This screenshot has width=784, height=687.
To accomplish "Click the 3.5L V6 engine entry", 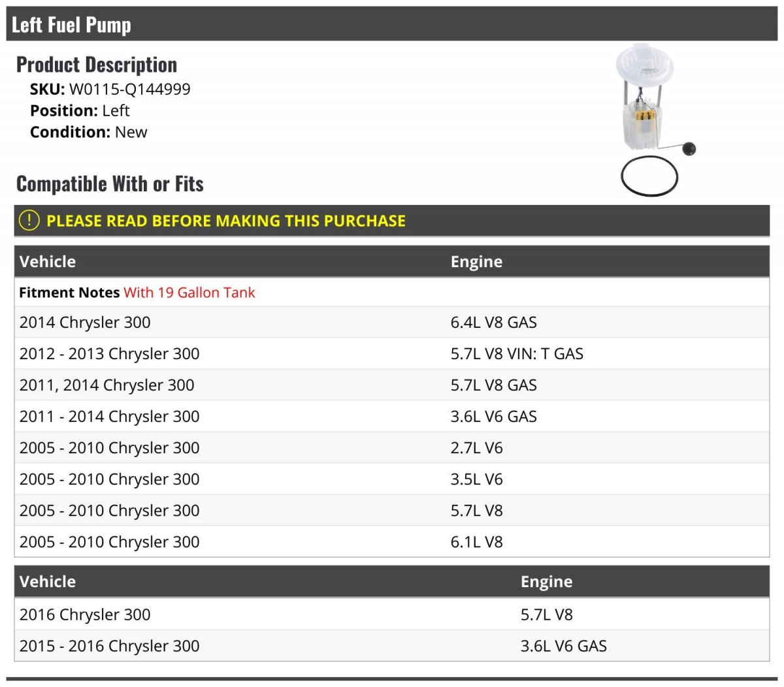I will 477,479.
